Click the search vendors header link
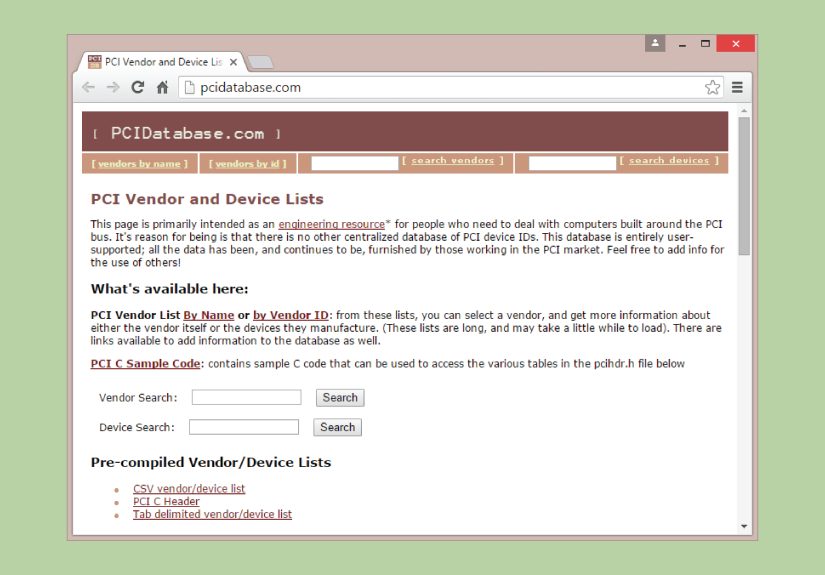This screenshot has width=825, height=575. click(452, 160)
